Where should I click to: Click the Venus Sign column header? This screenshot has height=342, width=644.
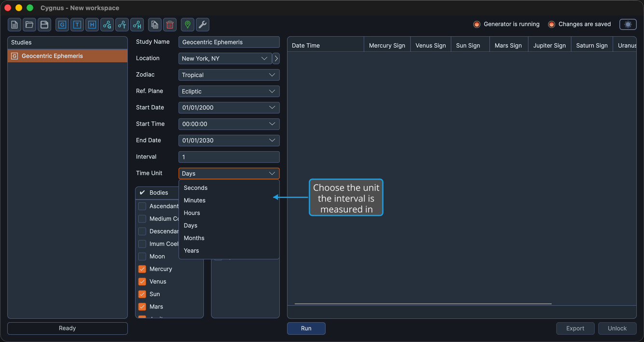431,45
